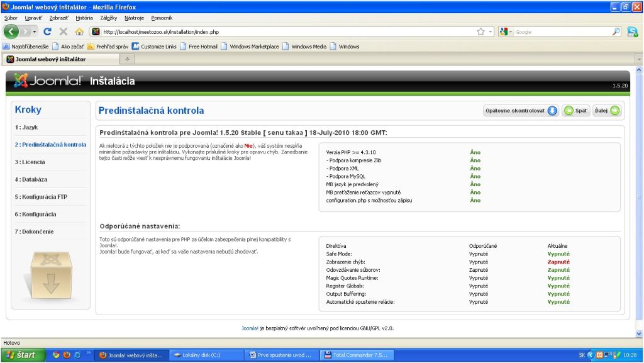Viewport: 644px width, 363px height.
Task: Open the Nástroje menu
Action: click(x=135, y=18)
